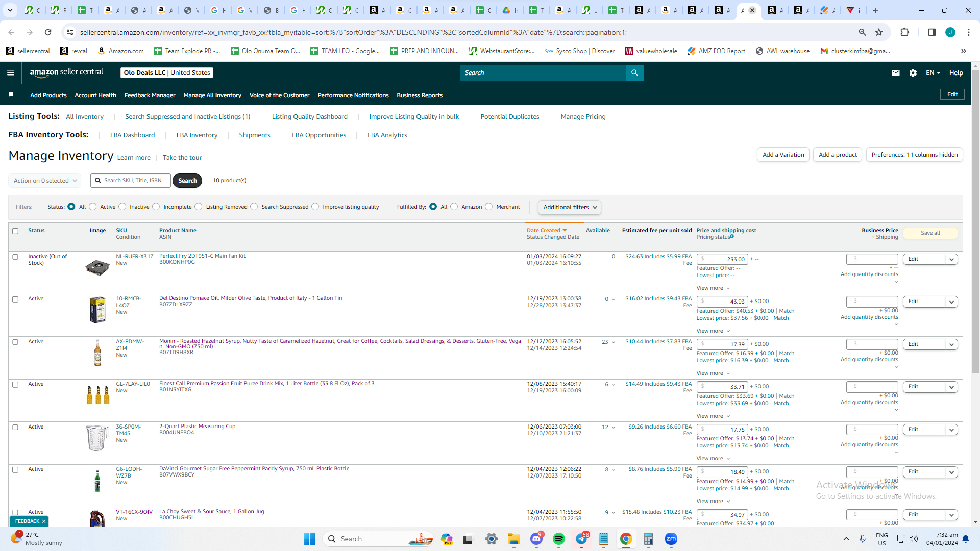Open Zoom from the taskbar
The width and height of the screenshot is (980, 551).
tap(671, 539)
